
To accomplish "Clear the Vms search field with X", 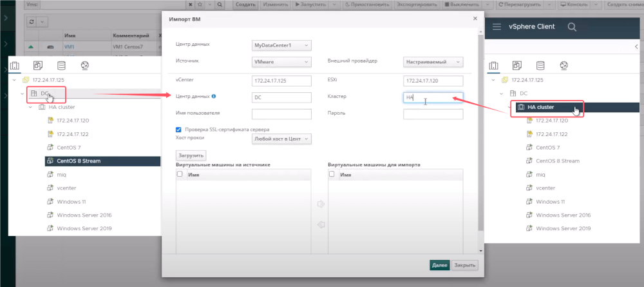I will [x=191, y=5].
